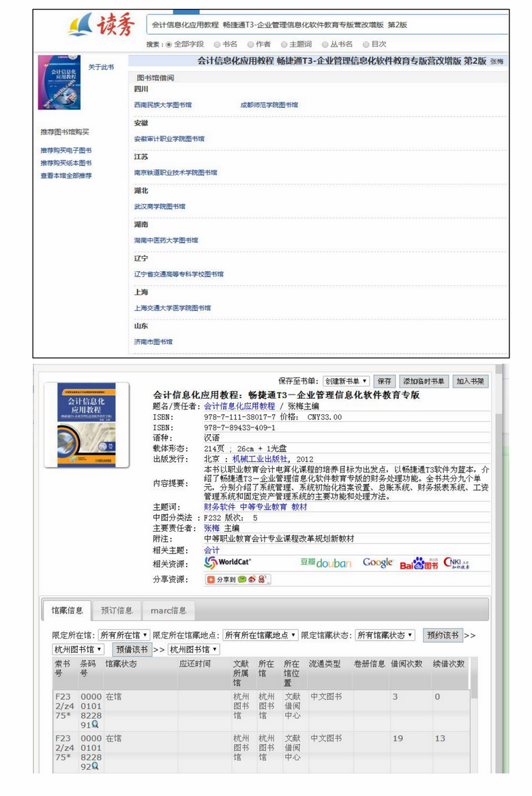Share via the Renren icon
The height and width of the screenshot is (796, 532).
click(262, 579)
